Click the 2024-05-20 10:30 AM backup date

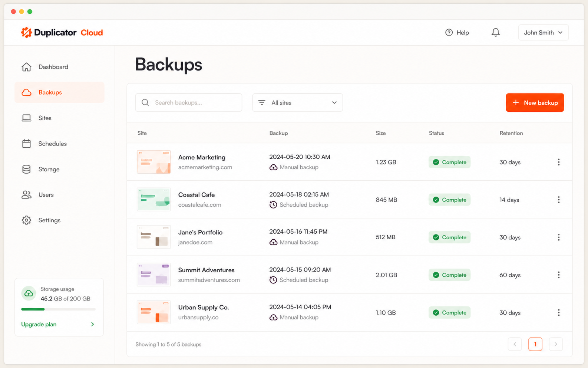pyautogui.click(x=300, y=157)
